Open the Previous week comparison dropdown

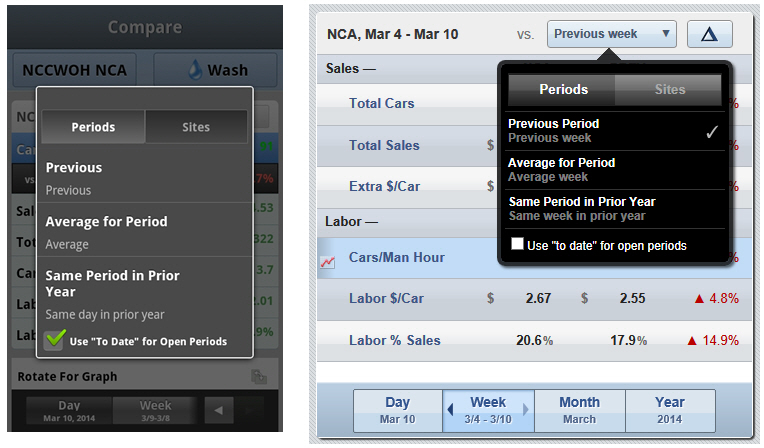pyautogui.click(x=611, y=34)
